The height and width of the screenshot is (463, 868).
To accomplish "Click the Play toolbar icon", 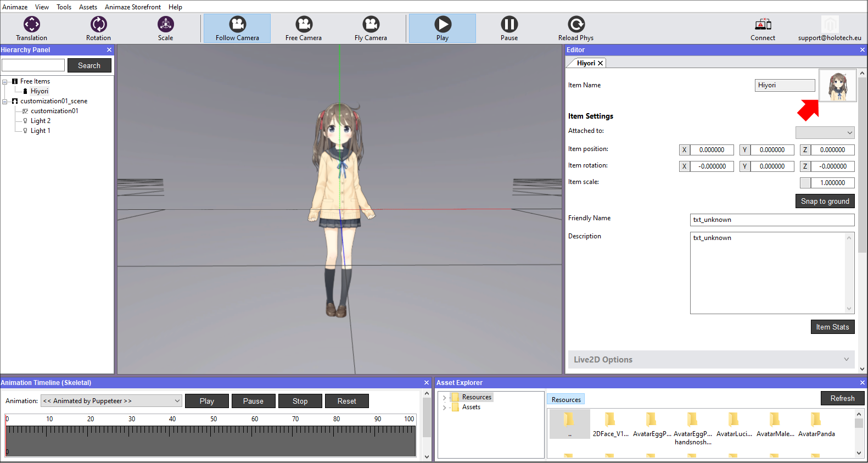I will coord(443,29).
